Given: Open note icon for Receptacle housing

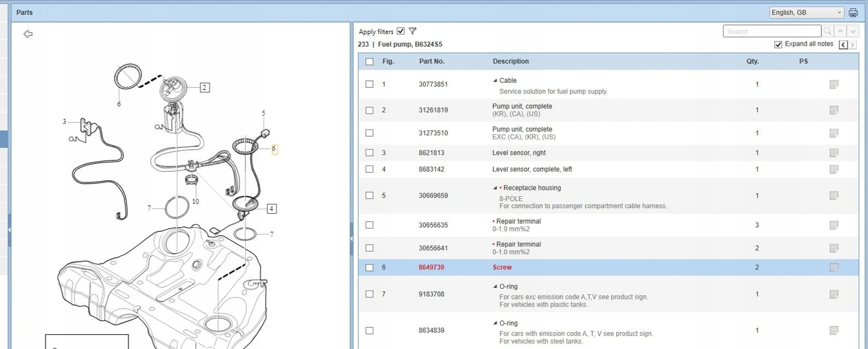Looking at the screenshot, I should (x=834, y=196).
